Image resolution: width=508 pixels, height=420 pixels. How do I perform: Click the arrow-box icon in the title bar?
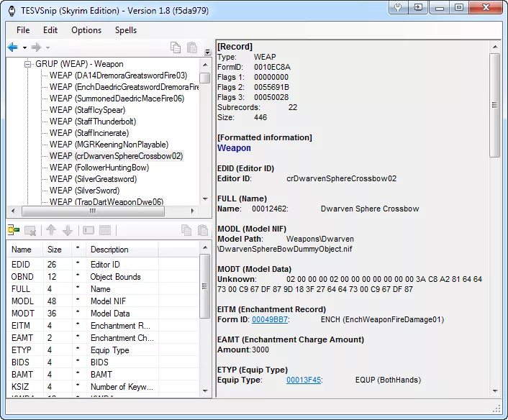coord(418,7)
